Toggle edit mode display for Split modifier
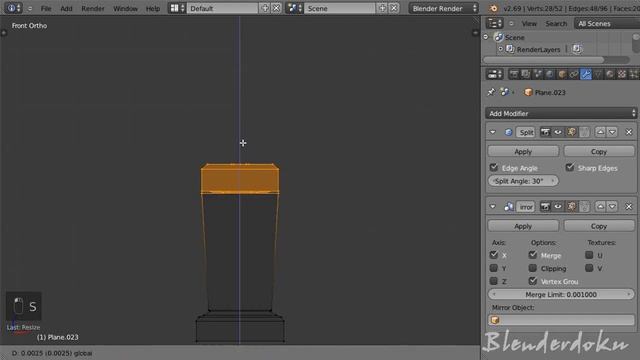 (x=571, y=132)
